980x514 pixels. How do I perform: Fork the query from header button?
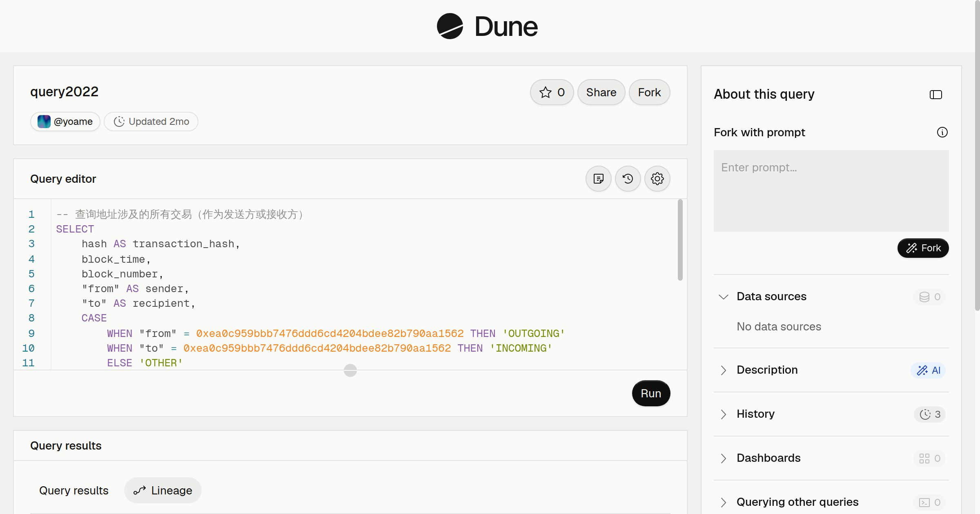(x=649, y=92)
